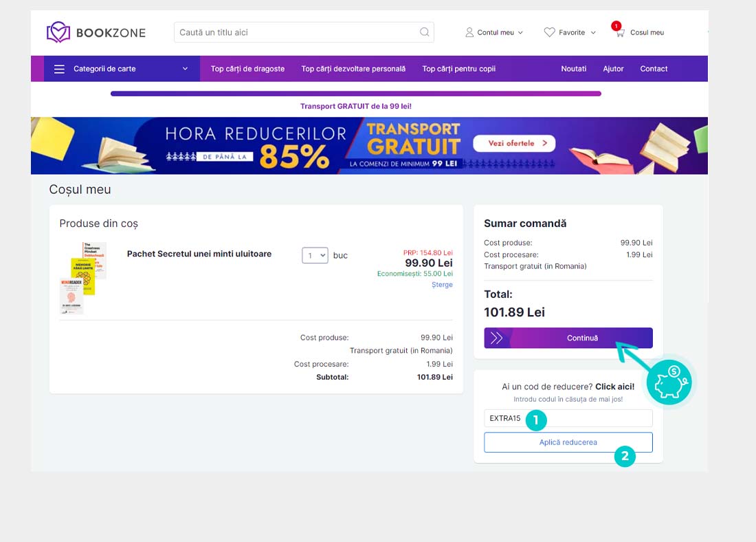Viewport: 756px width, 542px height.
Task: Click the piggy bank savings icon
Action: tap(670, 382)
